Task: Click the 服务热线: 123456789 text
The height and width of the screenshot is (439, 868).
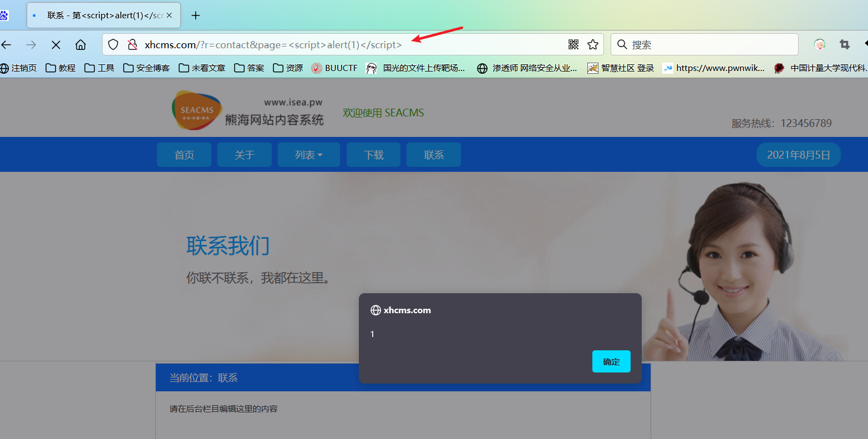Action: click(781, 123)
